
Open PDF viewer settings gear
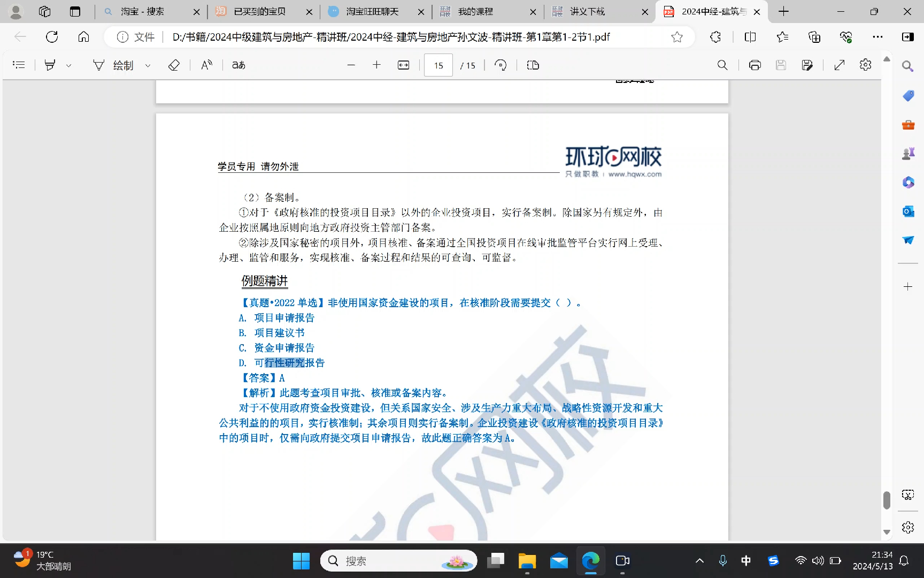[x=865, y=65]
